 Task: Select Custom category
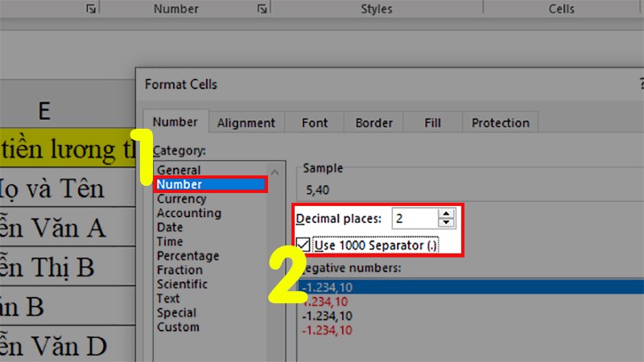[x=178, y=327]
